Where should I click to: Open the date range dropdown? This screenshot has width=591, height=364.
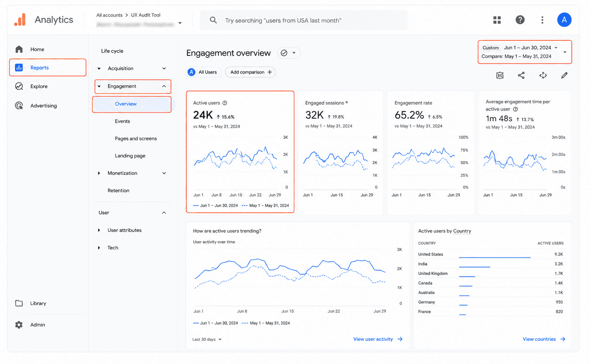tap(525, 52)
